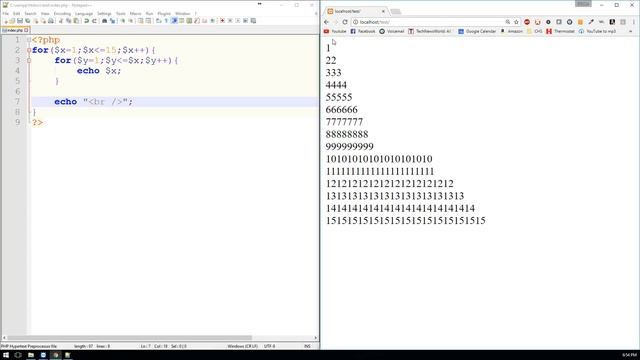This screenshot has width=640, height=360.
Task: Open Find with the binoculars icon
Action: 104,21
